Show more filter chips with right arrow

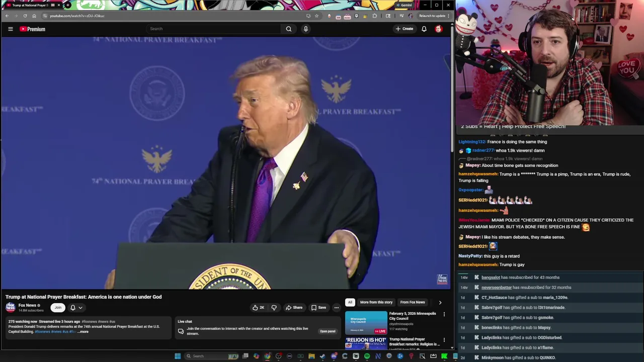tap(440, 302)
